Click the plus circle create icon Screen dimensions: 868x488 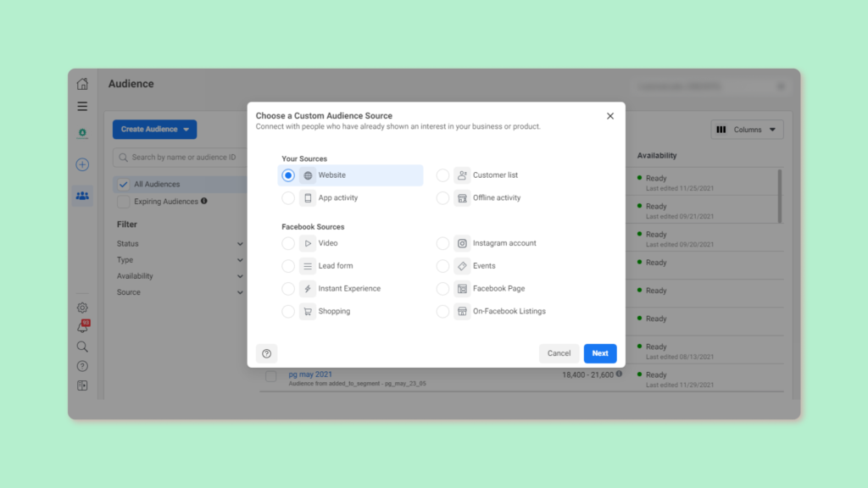[82, 164]
